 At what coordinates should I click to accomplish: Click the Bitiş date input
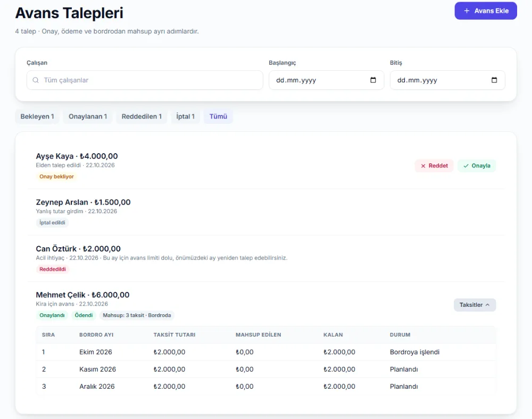coord(447,80)
